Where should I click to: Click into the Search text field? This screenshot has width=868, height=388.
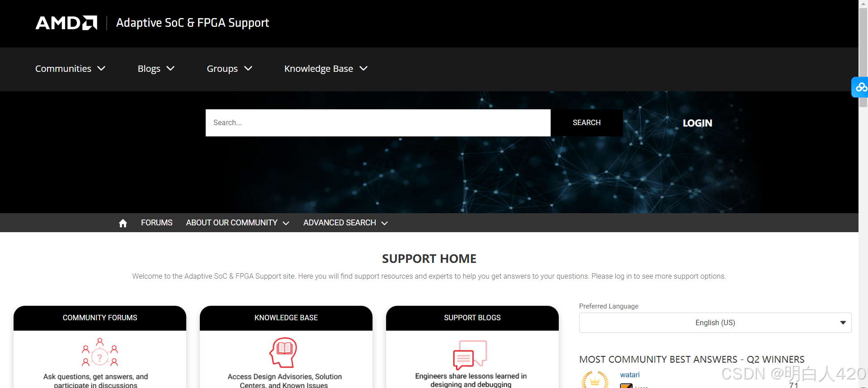point(378,123)
